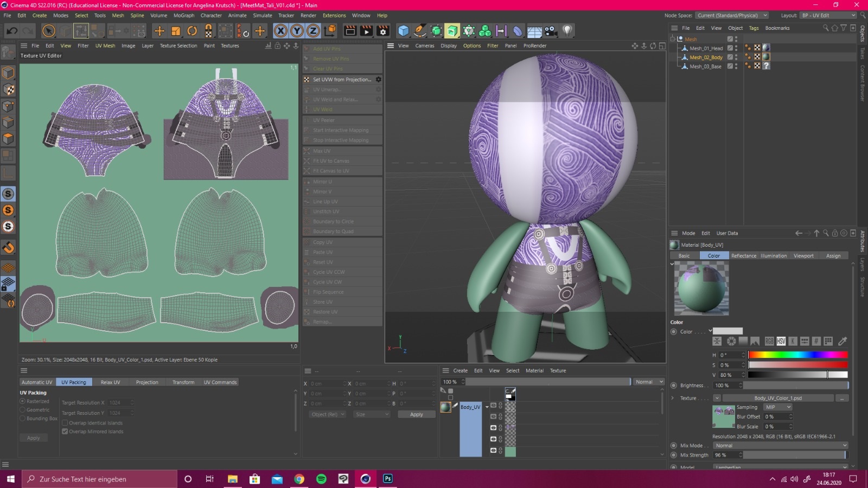
Task: Click the Hue rainbow slider
Action: click(797, 355)
